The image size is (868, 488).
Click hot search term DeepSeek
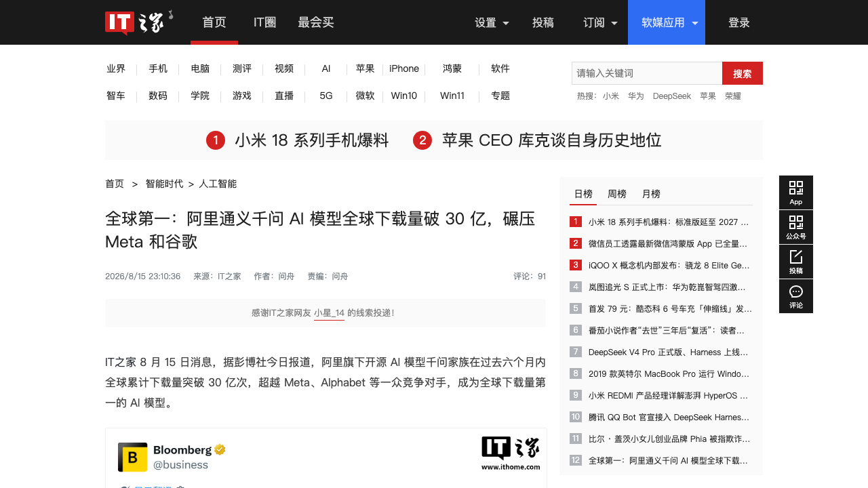(x=672, y=96)
